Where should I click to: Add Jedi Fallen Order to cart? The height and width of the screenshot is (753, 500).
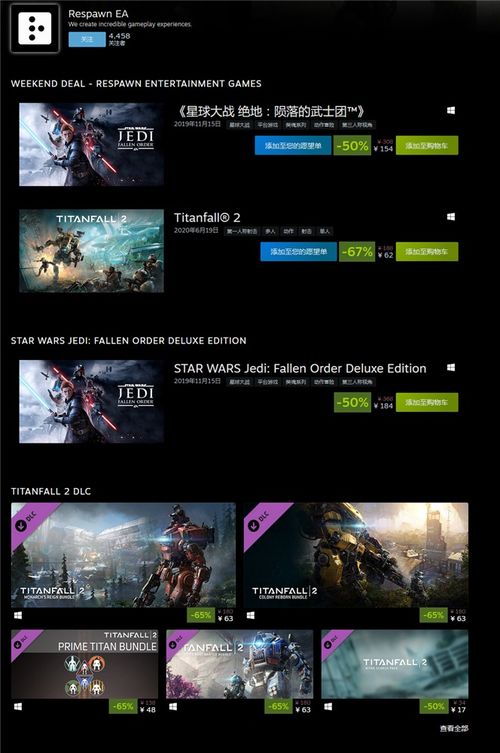pyautogui.click(x=427, y=146)
